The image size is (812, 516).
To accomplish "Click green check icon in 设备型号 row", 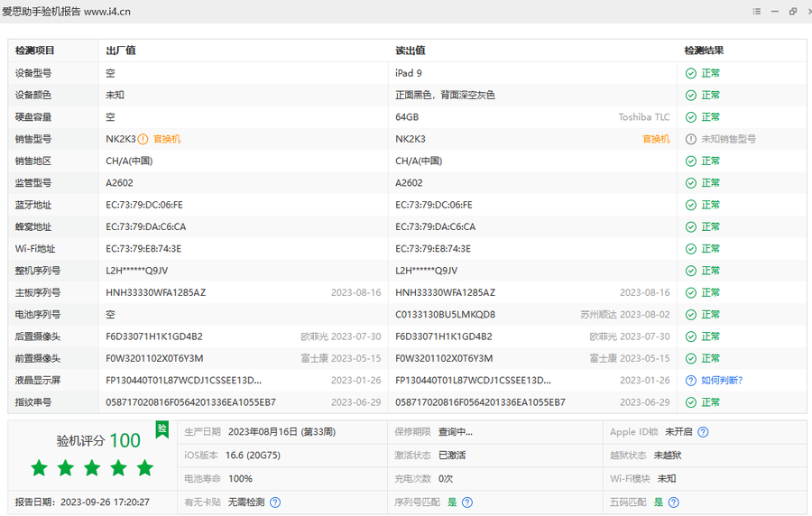I will point(691,73).
